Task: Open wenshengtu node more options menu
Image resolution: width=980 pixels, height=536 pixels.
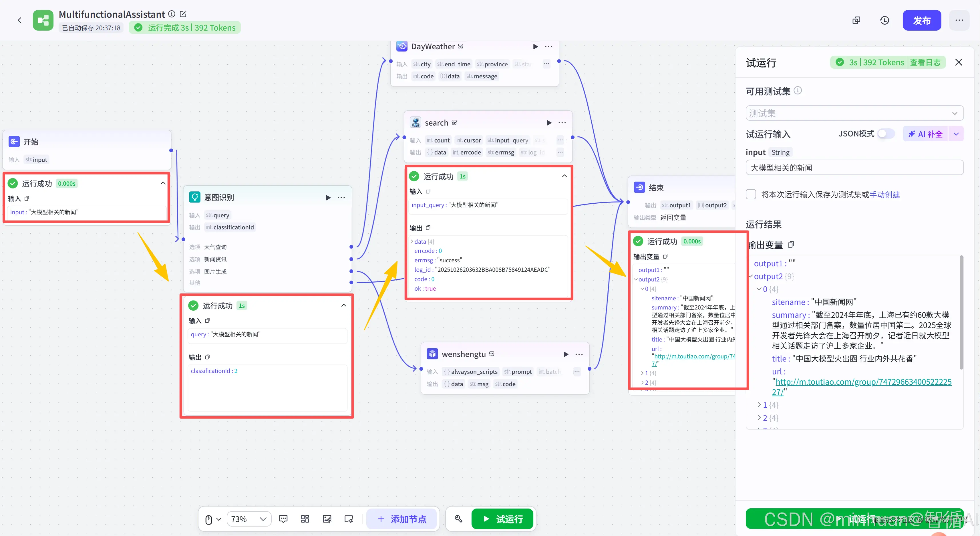Action: (x=579, y=354)
